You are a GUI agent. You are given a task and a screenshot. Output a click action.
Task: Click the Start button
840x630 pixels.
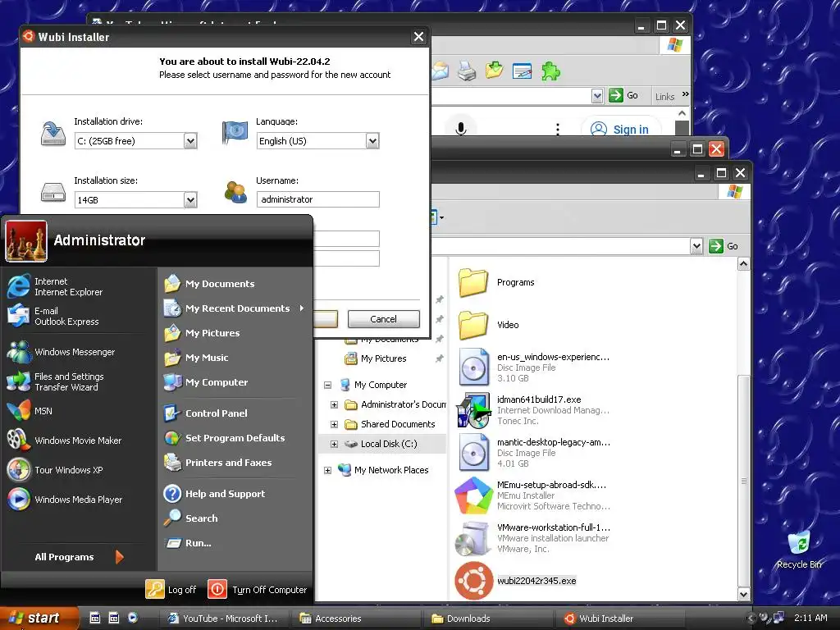pyautogui.click(x=38, y=618)
